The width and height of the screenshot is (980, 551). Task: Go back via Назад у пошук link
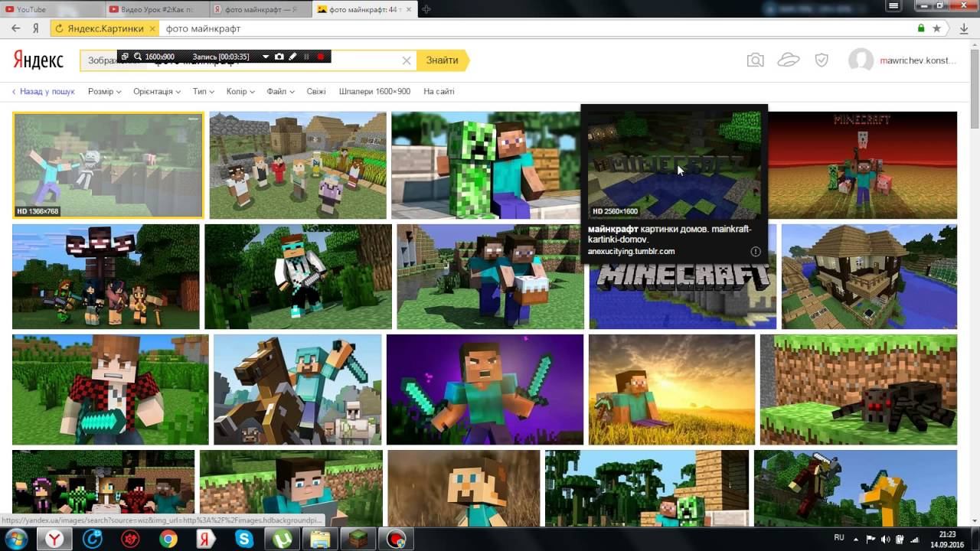43,91
